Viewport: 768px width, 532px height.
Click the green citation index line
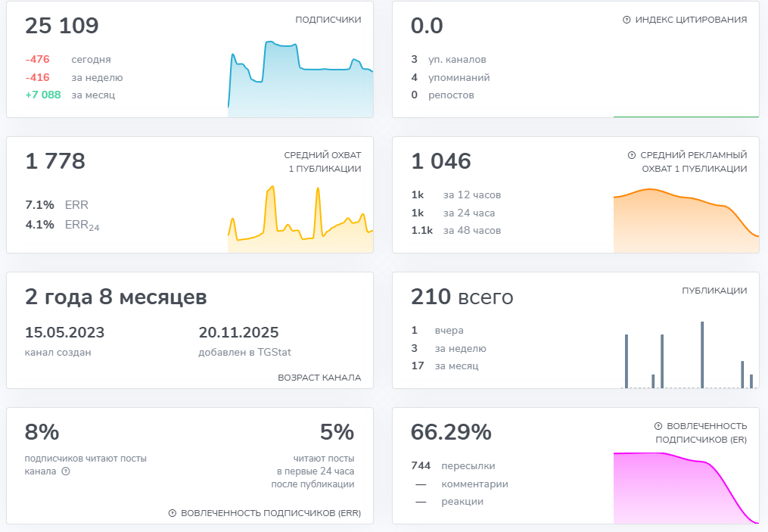(x=686, y=117)
